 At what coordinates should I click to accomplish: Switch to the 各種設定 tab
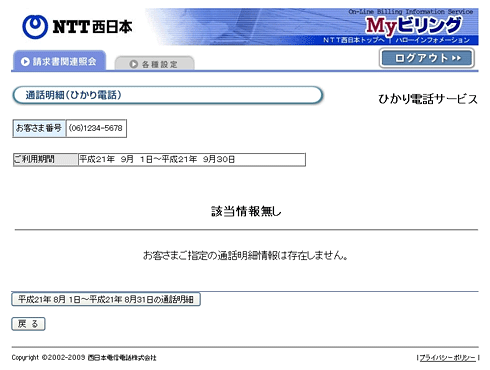coord(154,63)
